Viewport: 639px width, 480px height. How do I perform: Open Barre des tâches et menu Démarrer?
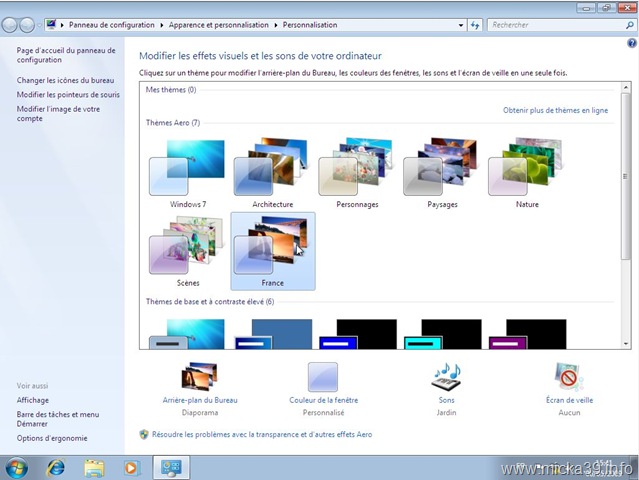[58, 419]
